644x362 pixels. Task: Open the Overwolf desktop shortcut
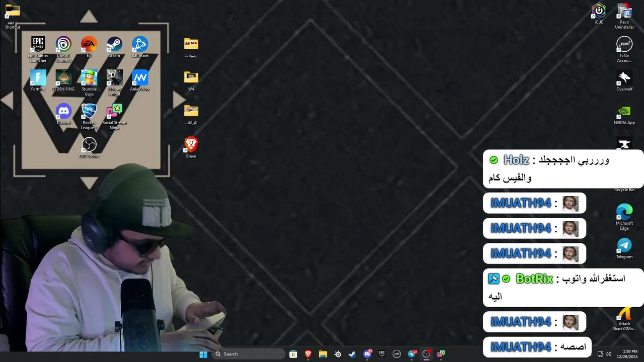click(624, 80)
